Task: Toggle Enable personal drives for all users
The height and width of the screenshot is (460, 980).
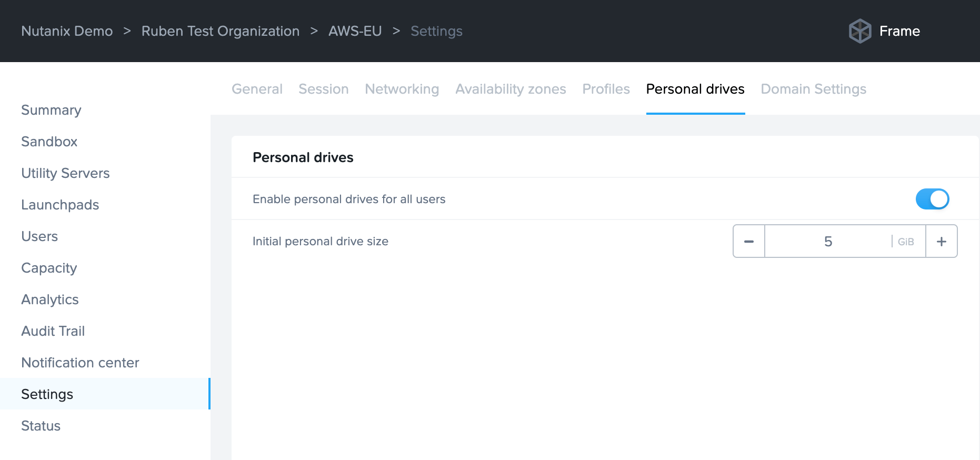Action: [932, 199]
